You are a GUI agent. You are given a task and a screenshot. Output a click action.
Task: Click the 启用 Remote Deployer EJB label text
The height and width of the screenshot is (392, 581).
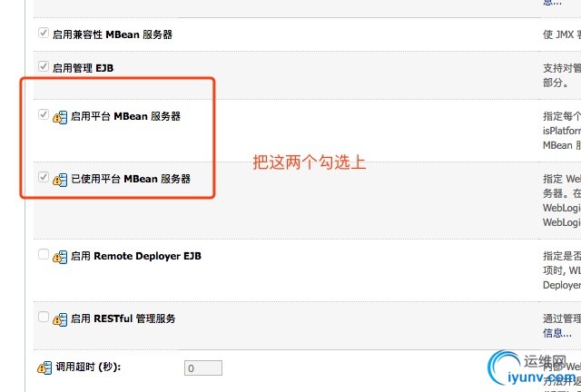tap(135, 256)
